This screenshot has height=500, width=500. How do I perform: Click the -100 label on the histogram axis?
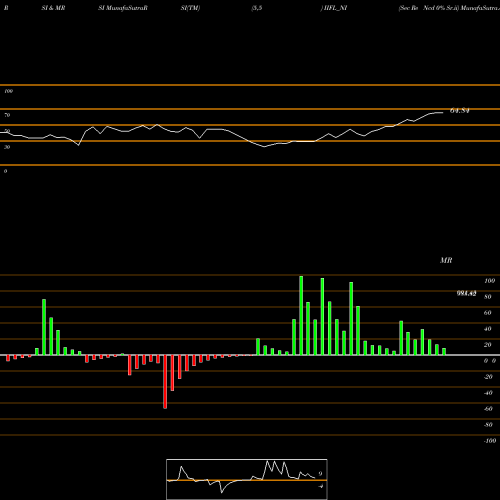pos(490,441)
